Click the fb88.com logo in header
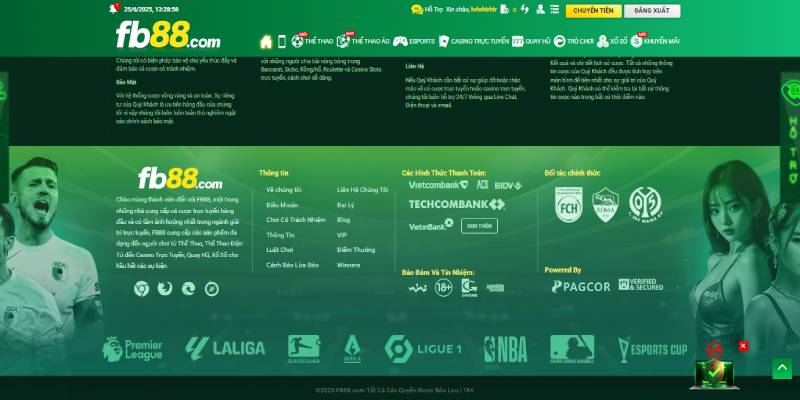Viewport: 800px width, 400px height. [x=168, y=35]
